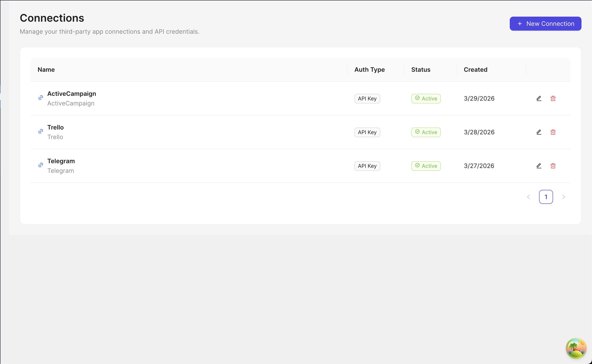Edit the Trello connection
This screenshot has width=592, height=364.
click(x=539, y=132)
